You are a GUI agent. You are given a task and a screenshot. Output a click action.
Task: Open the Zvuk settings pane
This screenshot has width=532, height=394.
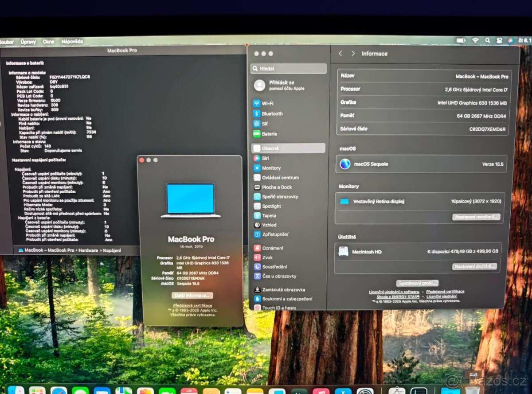(x=268, y=257)
